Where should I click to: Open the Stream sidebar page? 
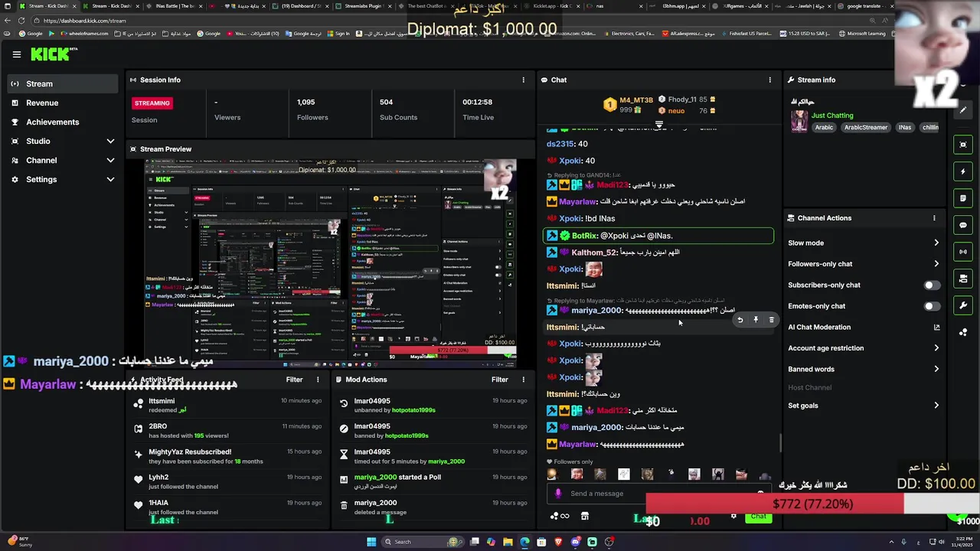click(63, 83)
